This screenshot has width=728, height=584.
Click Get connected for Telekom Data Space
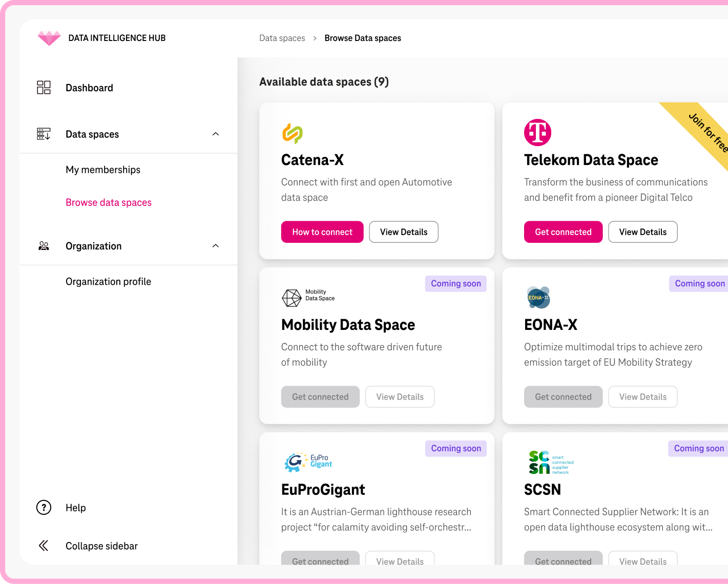563,232
